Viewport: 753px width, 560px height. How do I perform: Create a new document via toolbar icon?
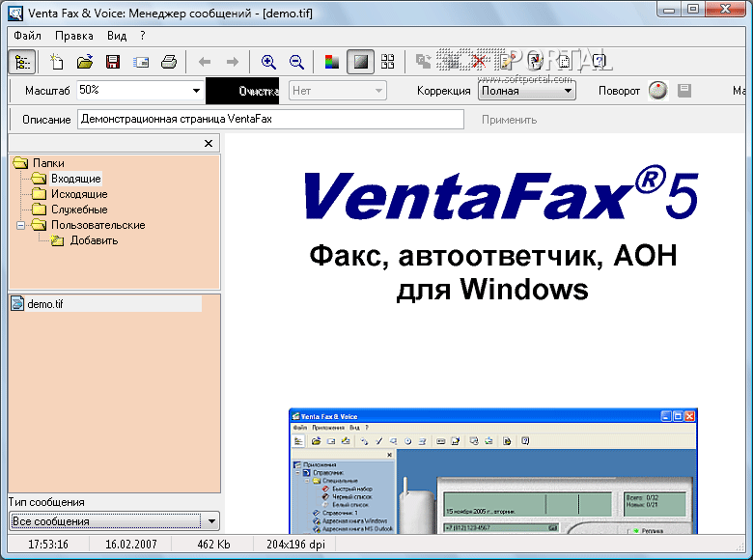click(57, 62)
